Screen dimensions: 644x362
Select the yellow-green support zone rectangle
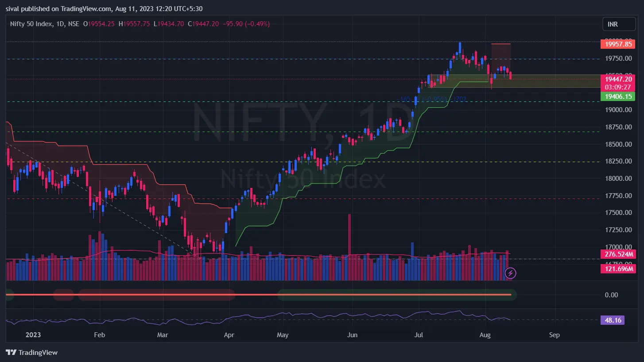coord(515,81)
